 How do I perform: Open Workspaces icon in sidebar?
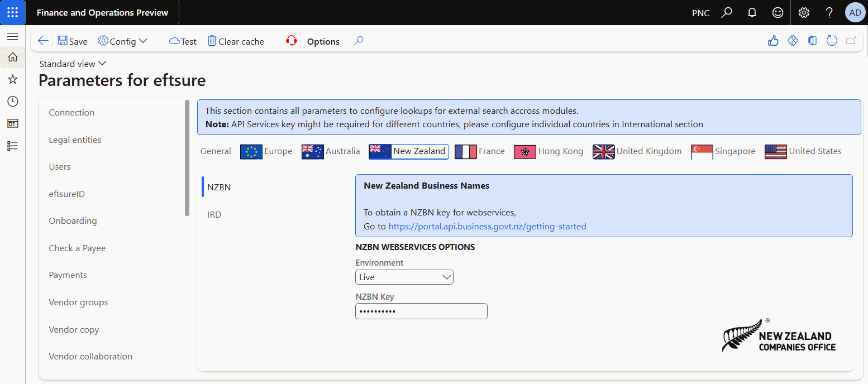coord(12,123)
